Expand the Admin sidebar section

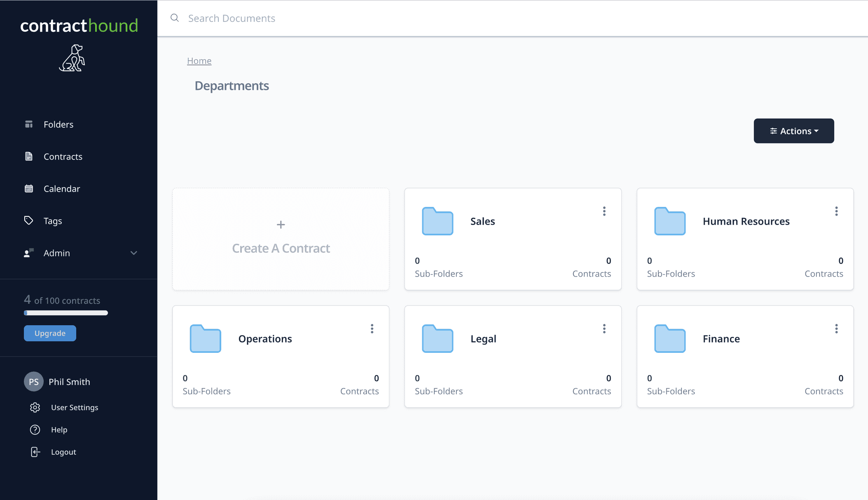click(133, 253)
